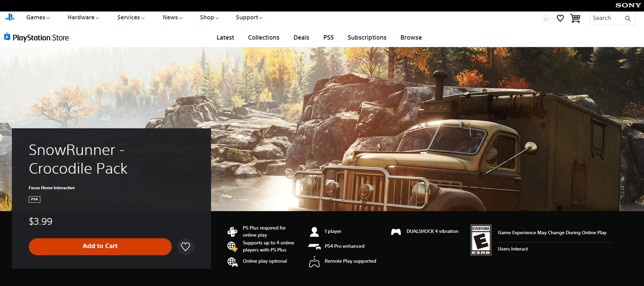Screen dimensions: 644x286
Task: Click the Remote Play supported icon
Action: (314, 261)
